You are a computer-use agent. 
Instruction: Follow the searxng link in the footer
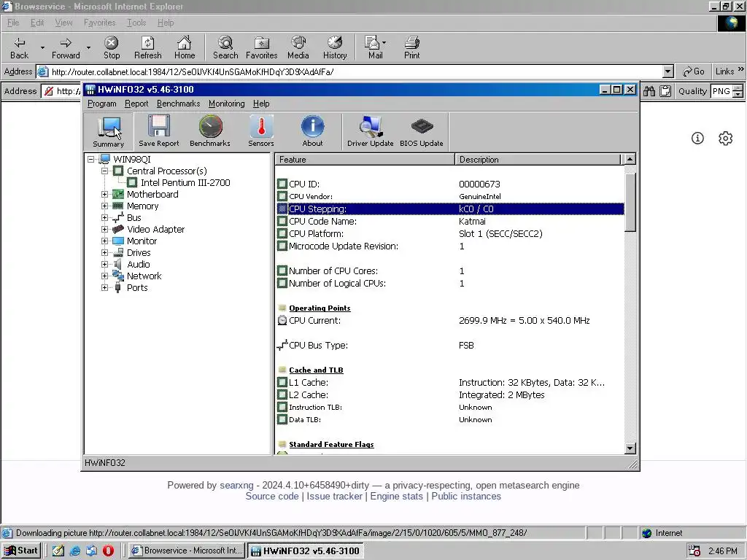click(x=236, y=485)
